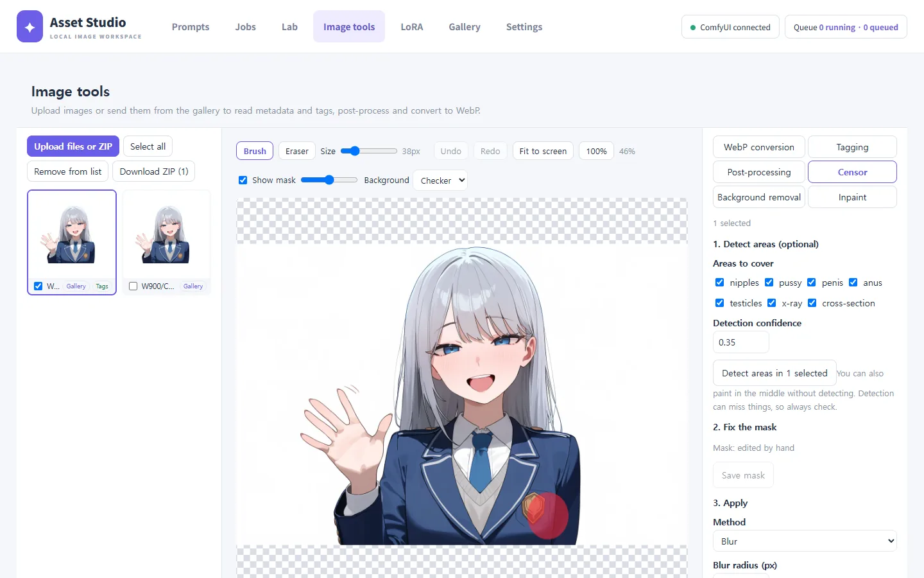Viewport: 924px width, 578px height.
Task: Open Post-processing tool
Action: pos(759,172)
